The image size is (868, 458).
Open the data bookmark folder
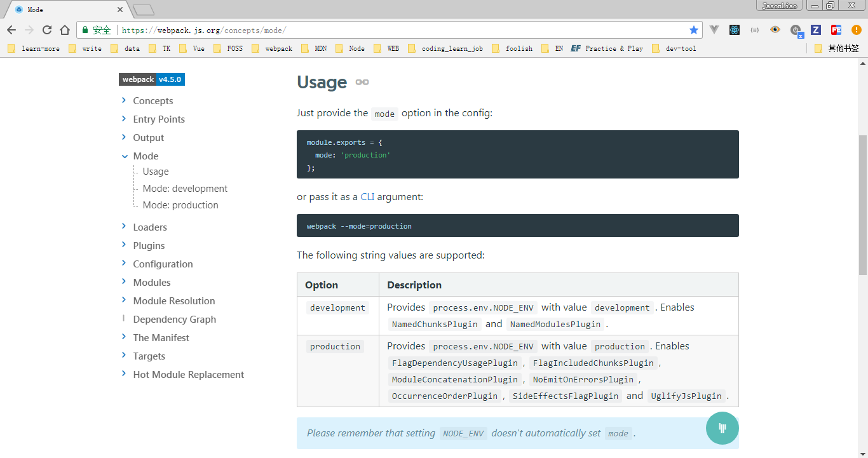[125, 48]
